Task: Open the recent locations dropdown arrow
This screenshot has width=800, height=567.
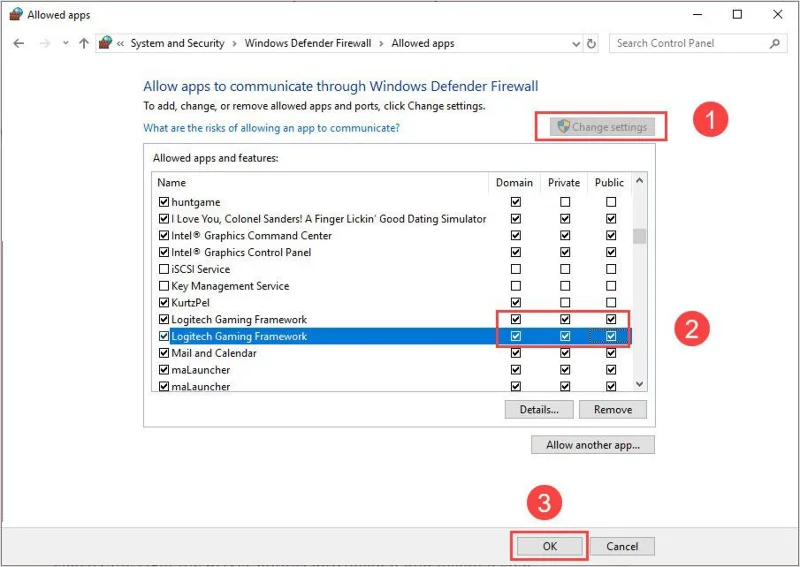Action: pyautogui.click(x=66, y=43)
